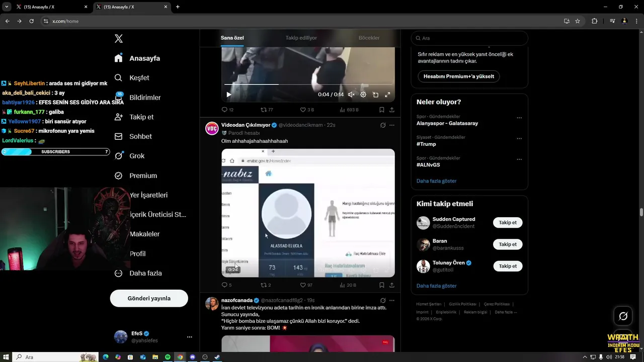Open video settings gear icon
This screenshot has height=362, width=644.
[363, 95]
